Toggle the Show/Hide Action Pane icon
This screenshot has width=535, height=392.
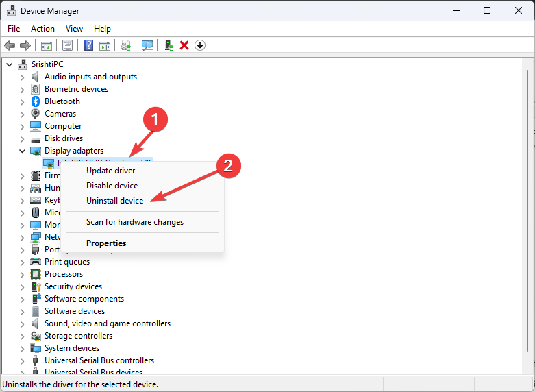click(x=105, y=45)
